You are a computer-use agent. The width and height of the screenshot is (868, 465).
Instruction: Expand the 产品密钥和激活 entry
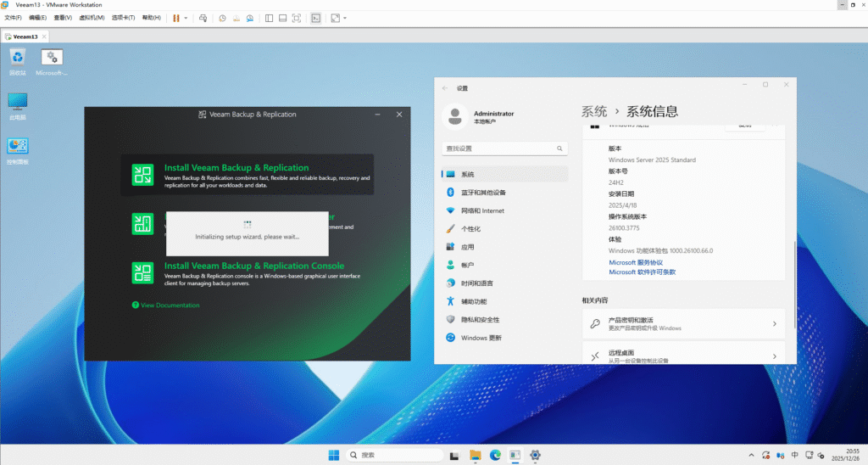pos(683,323)
